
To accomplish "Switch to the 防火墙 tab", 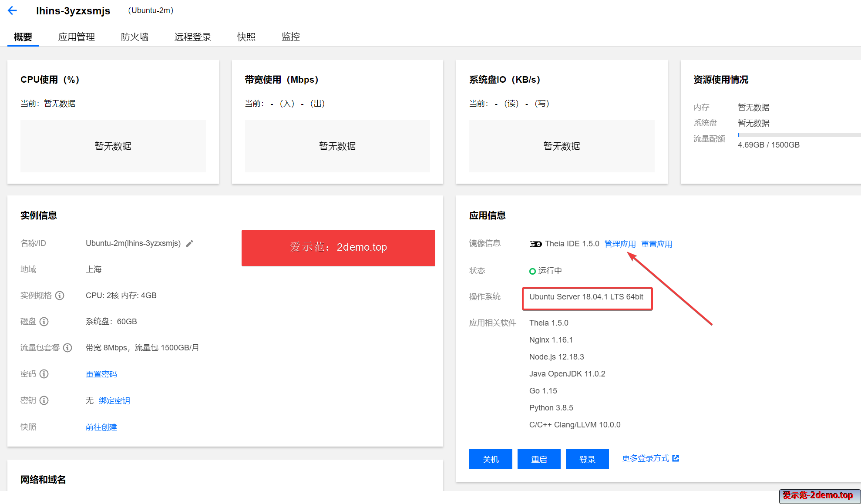I will 135,37.
